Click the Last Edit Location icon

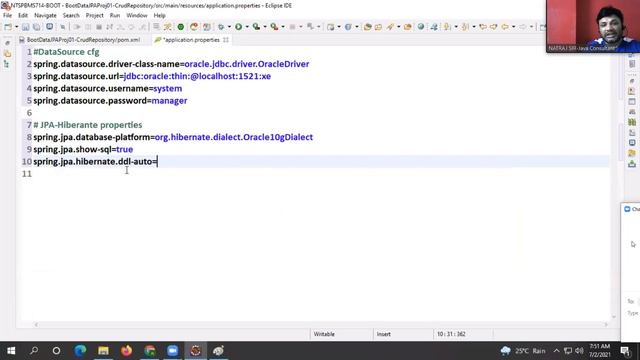[483, 27]
